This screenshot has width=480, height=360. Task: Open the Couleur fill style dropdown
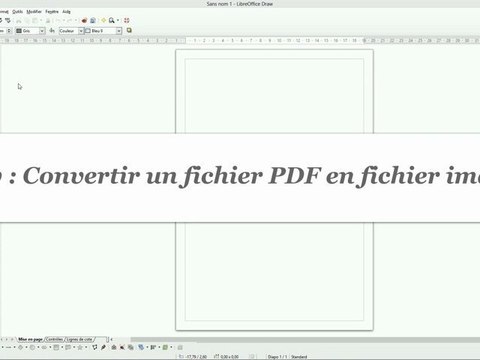[81, 31]
